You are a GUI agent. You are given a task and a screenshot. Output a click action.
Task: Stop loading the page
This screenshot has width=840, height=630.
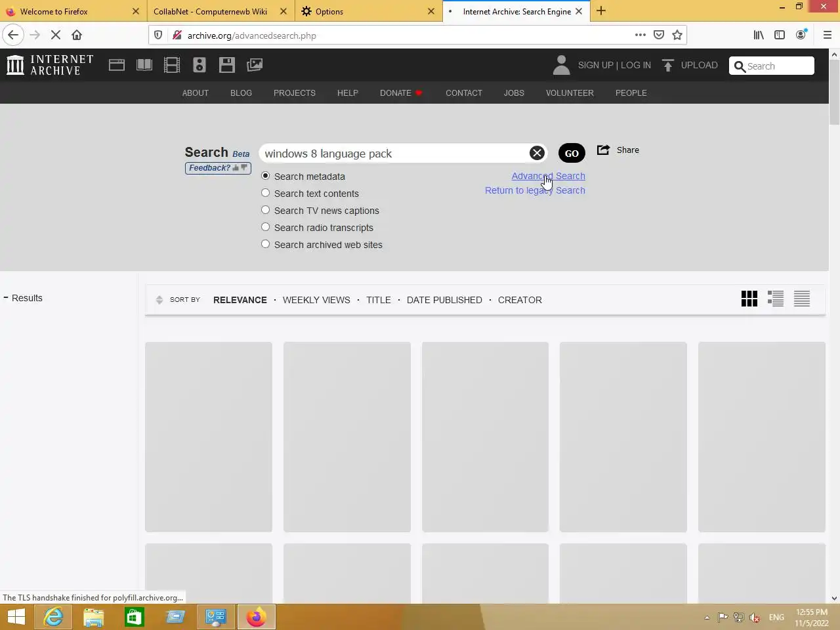(x=56, y=35)
